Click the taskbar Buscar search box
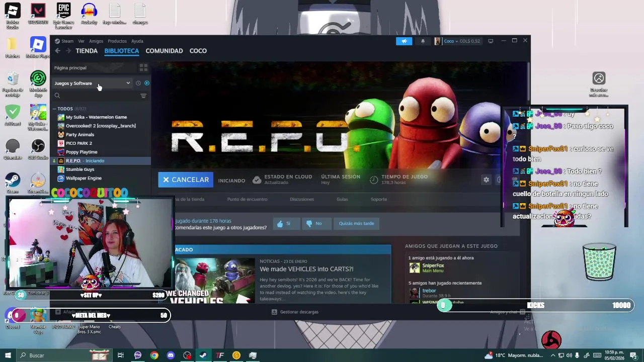Viewport: 644px width, 362px height. (65, 355)
